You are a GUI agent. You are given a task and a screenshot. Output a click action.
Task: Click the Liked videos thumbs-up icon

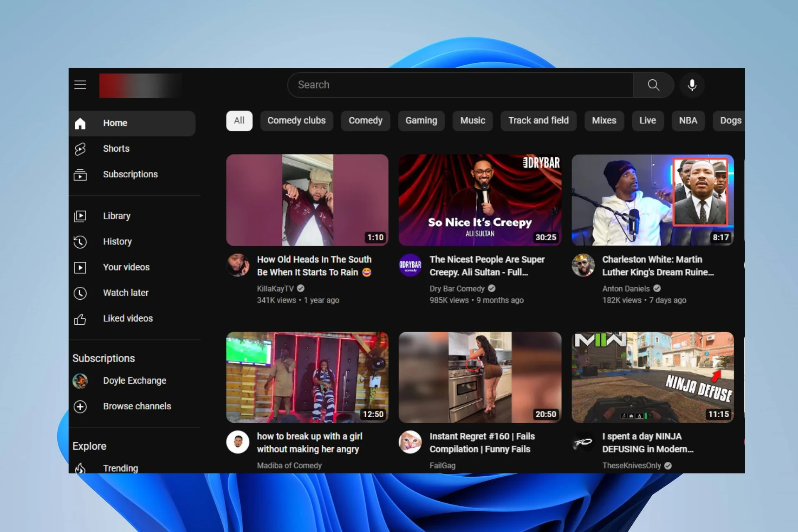(80, 319)
